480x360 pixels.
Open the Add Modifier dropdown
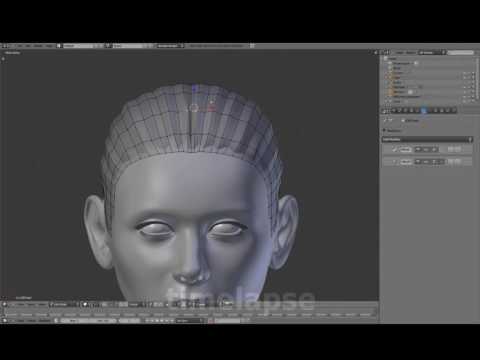pos(427,139)
